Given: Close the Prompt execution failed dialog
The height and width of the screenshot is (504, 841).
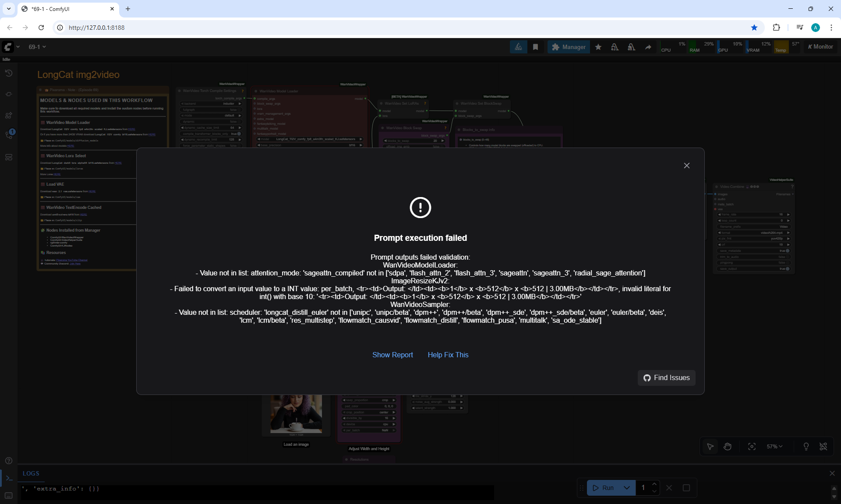Looking at the screenshot, I should click(x=686, y=166).
